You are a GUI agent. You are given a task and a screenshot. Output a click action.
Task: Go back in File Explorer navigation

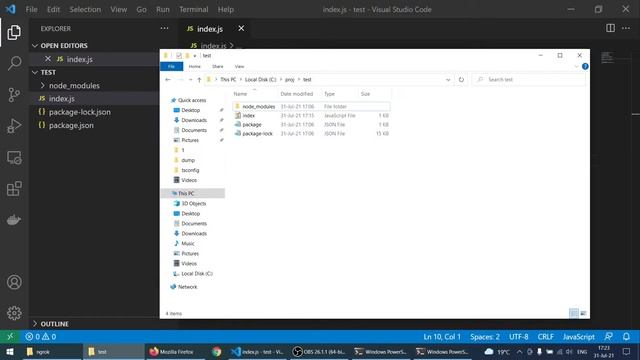(x=168, y=80)
